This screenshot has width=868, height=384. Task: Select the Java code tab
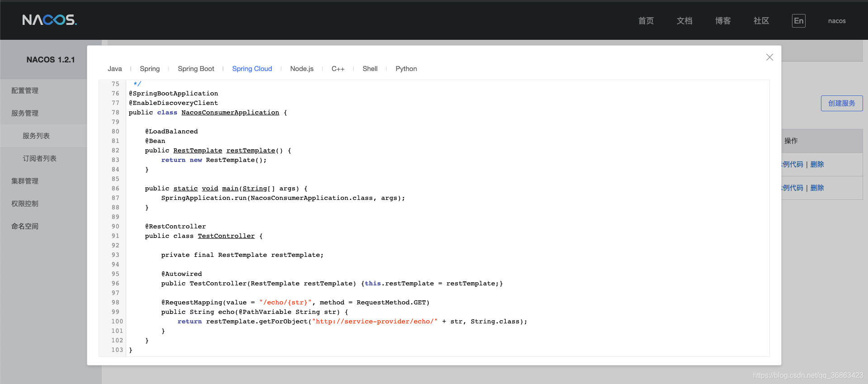115,69
